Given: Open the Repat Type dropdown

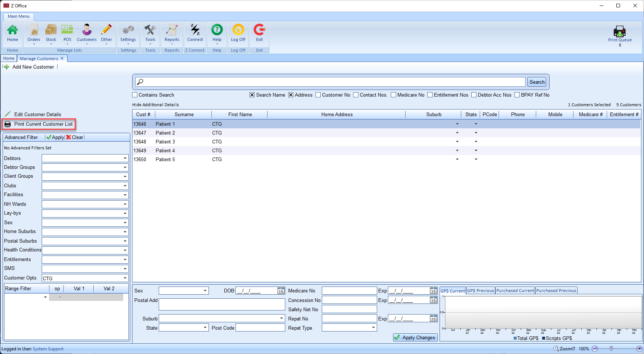Looking at the screenshot, I should pyautogui.click(x=373, y=327).
